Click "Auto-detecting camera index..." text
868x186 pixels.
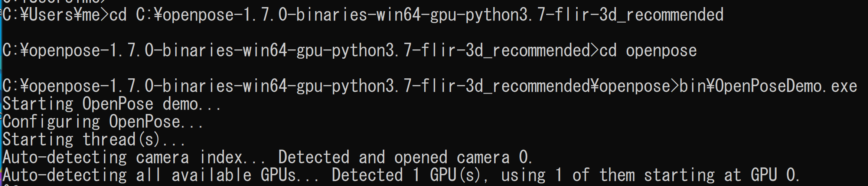[134, 157]
